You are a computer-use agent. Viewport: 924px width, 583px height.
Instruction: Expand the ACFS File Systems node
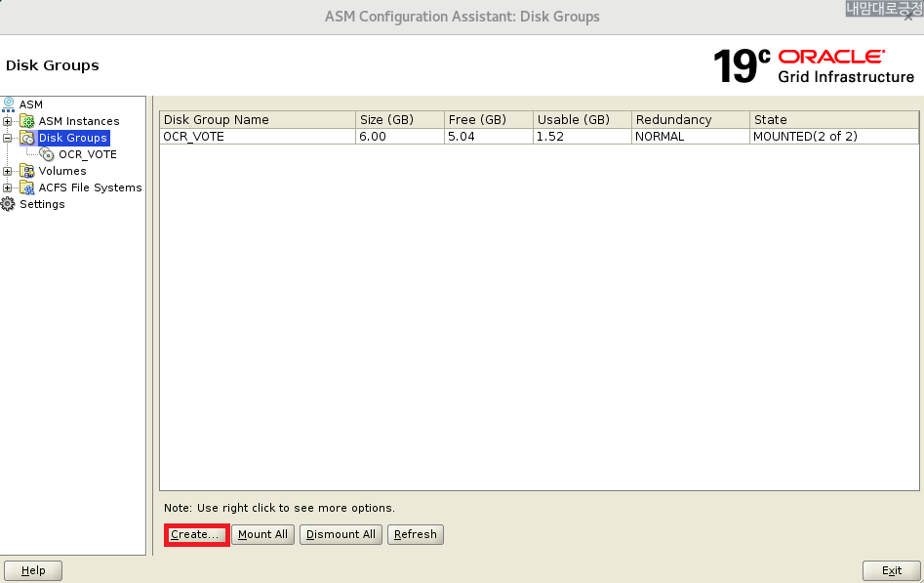coord(7,187)
